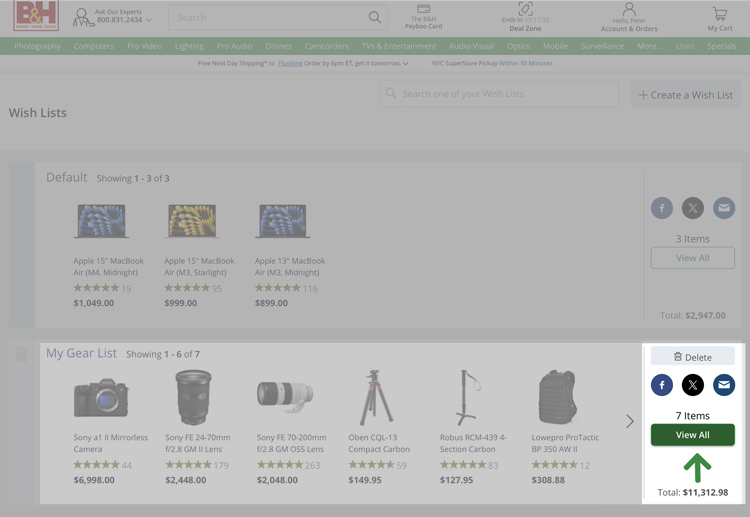
Task: Open the Default wish list title
Action: [66, 177]
